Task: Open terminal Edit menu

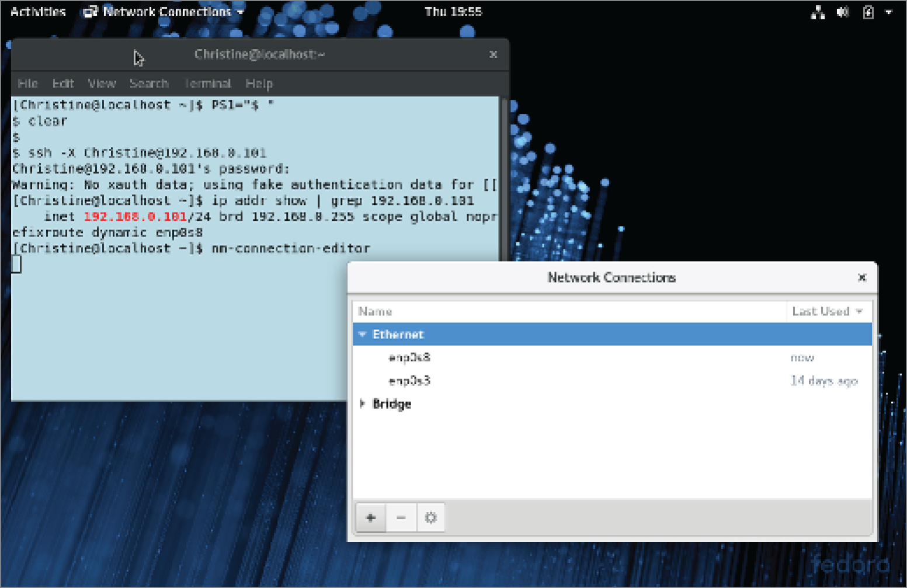Action: click(x=63, y=83)
